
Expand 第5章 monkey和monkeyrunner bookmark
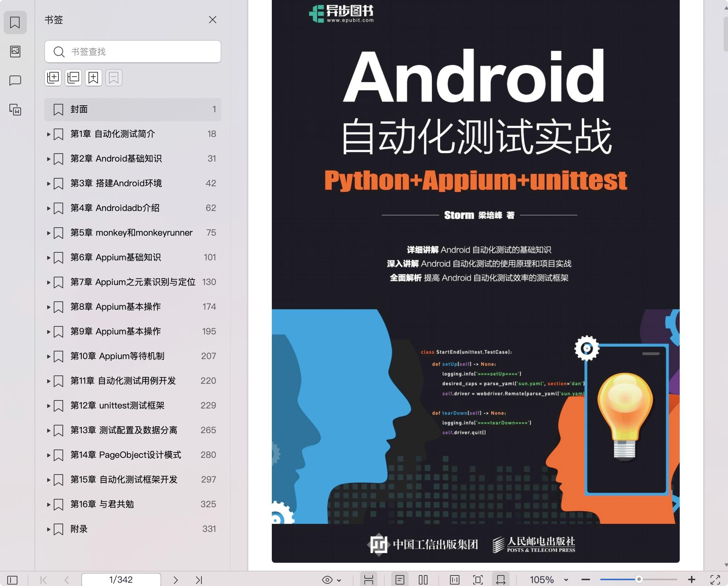(48, 233)
